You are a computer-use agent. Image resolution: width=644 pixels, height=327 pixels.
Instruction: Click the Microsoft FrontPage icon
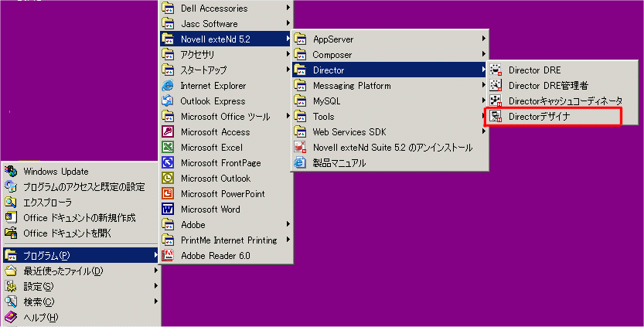click(168, 162)
